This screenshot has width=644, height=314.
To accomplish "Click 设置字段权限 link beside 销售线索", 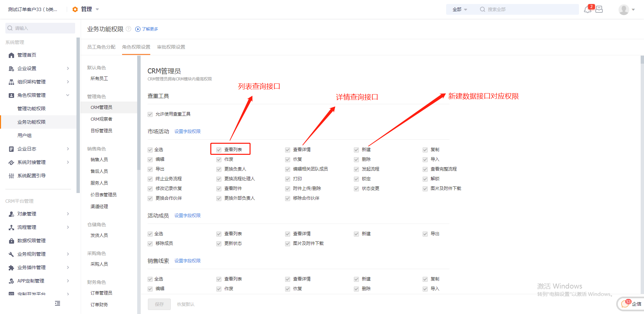I will [187, 261].
